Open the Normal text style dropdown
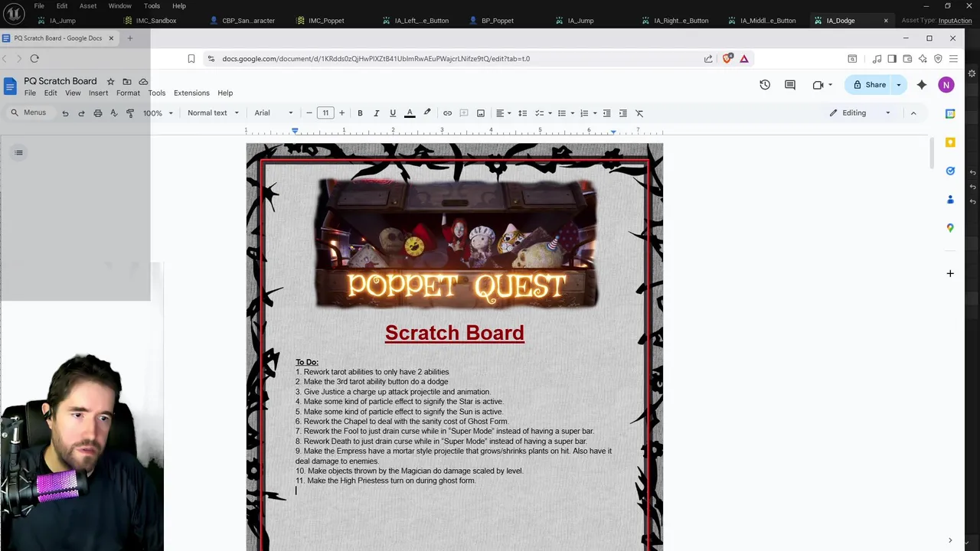This screenshot has width=980, height=551. pyautogui.click(x=213, y=113)
